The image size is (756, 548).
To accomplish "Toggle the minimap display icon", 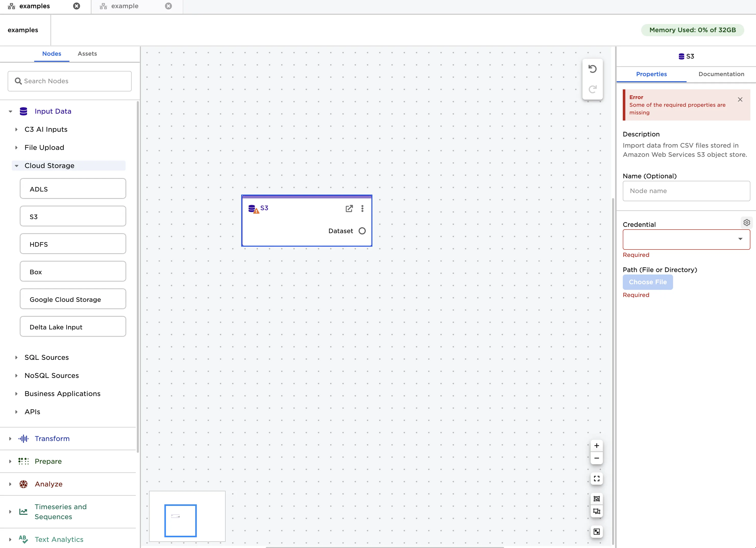I will coord(596,532).
